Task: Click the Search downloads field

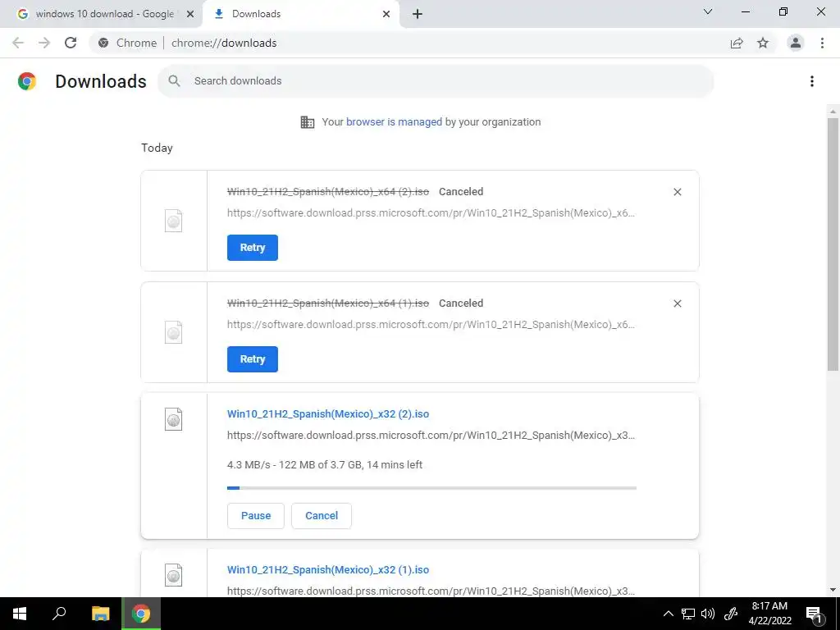Action: coord(436,81)
